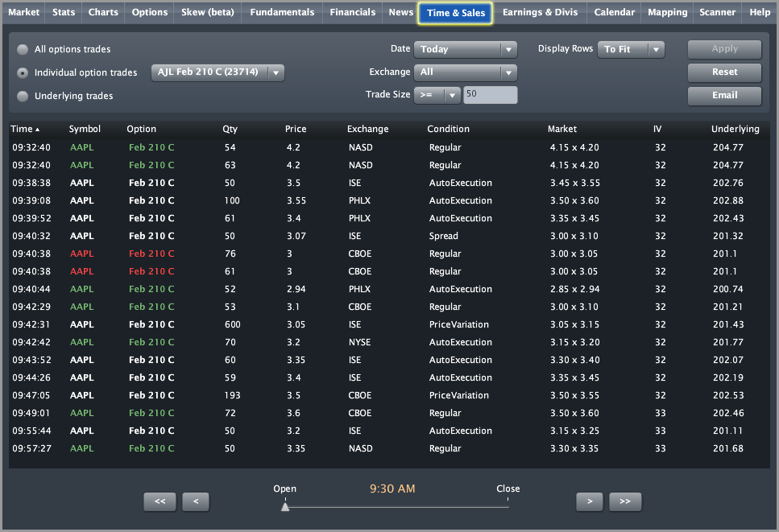
Task: Sort by the IV column header
Action: click(x=657, y=129)
